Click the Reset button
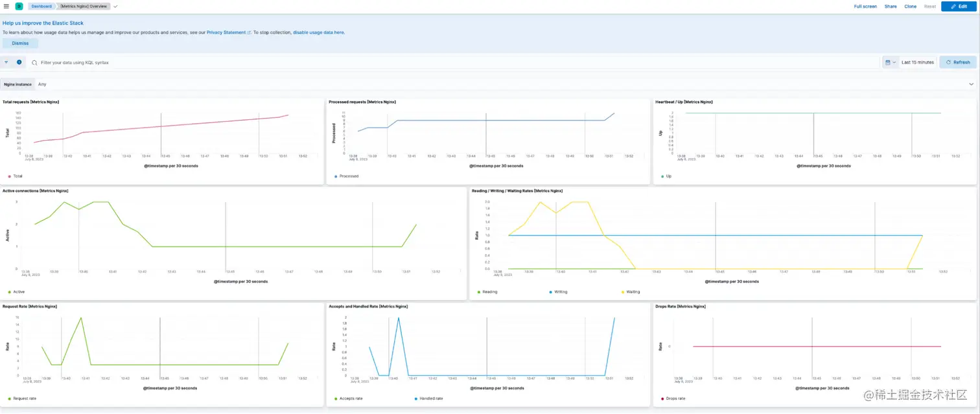Screen dimensions: 980x414 click(x=929, y=6)
